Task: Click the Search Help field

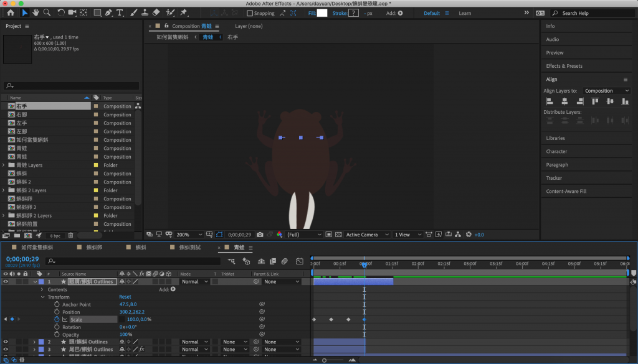Action: [x=593, y=13]
